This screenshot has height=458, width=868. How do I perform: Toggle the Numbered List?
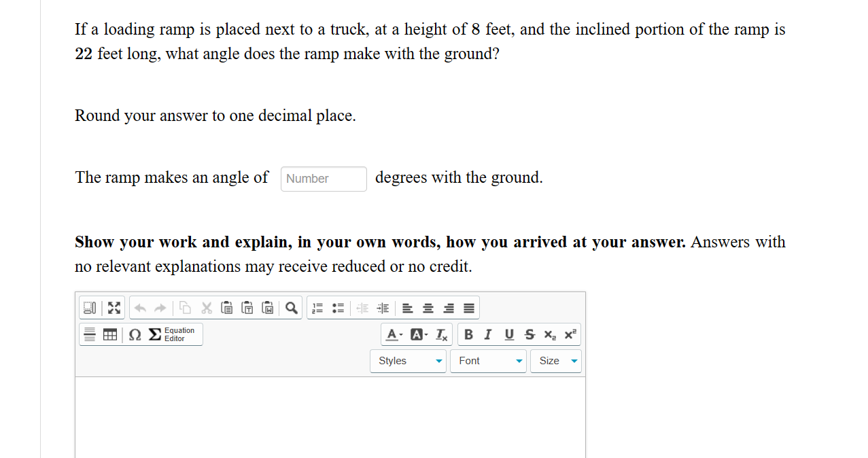point(317,308)
